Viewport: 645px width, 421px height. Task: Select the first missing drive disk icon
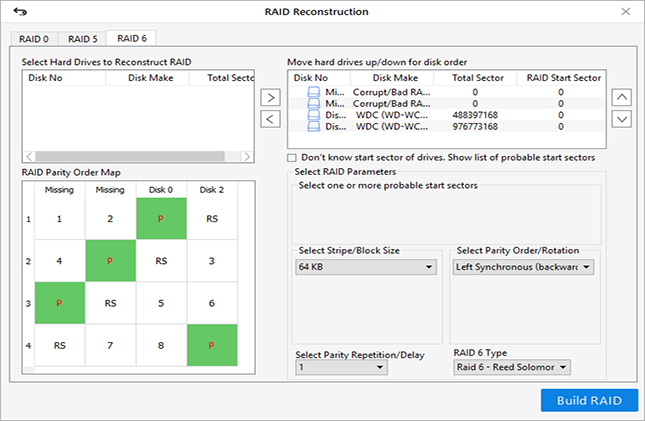314,92
